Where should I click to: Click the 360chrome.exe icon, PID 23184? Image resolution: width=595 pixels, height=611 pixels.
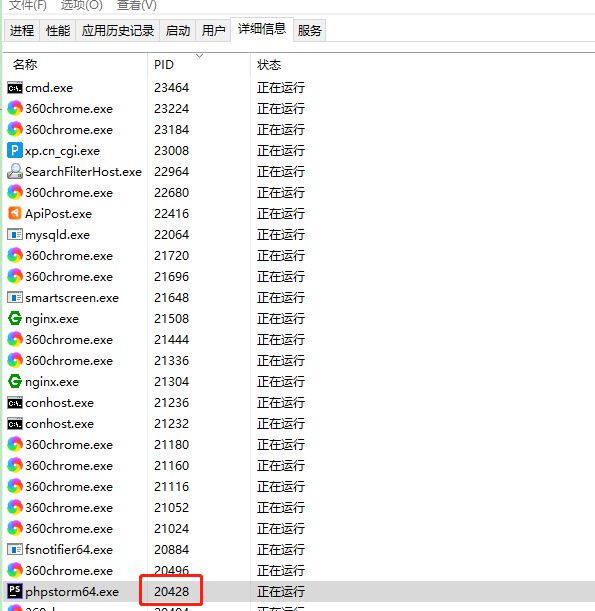15,129
